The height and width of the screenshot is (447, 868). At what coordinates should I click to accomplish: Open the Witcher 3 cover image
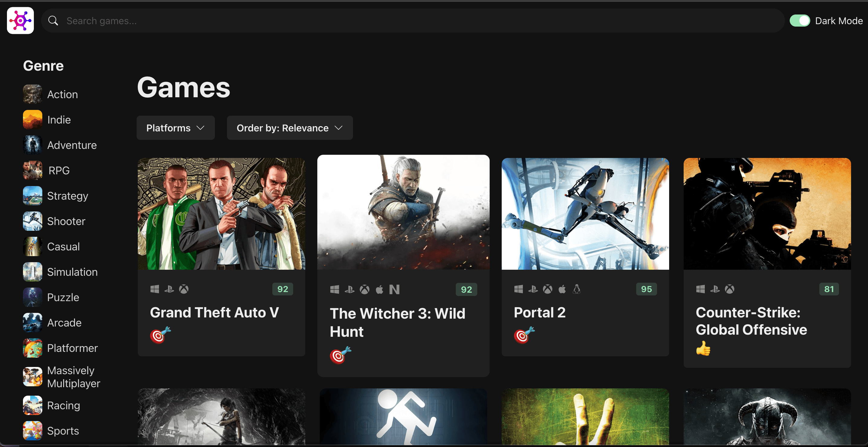tap(403, 212)
